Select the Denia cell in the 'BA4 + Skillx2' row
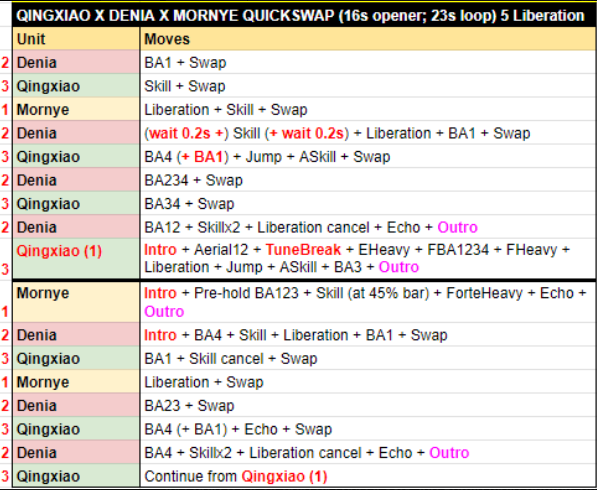 (x=76, y=453)
